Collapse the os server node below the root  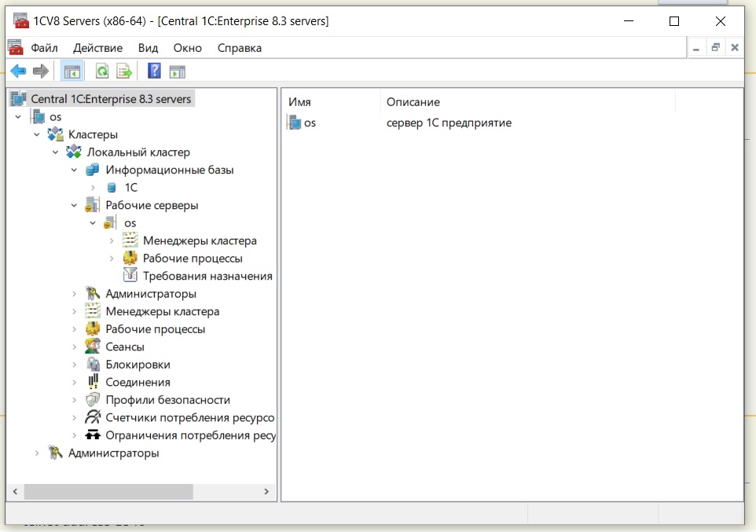coord(18,117)
